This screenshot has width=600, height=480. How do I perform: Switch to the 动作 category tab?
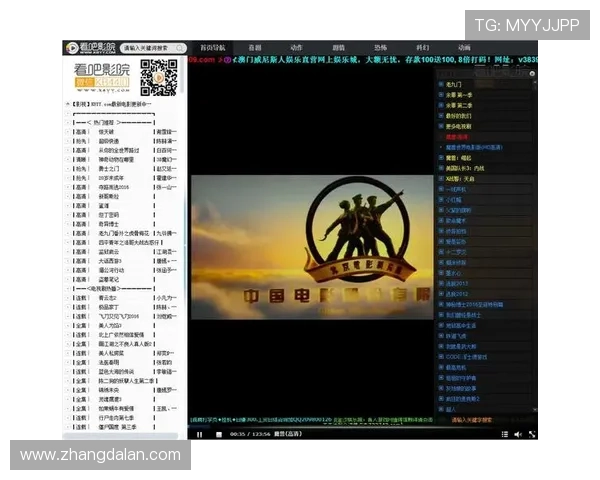(x=297, y=48)
